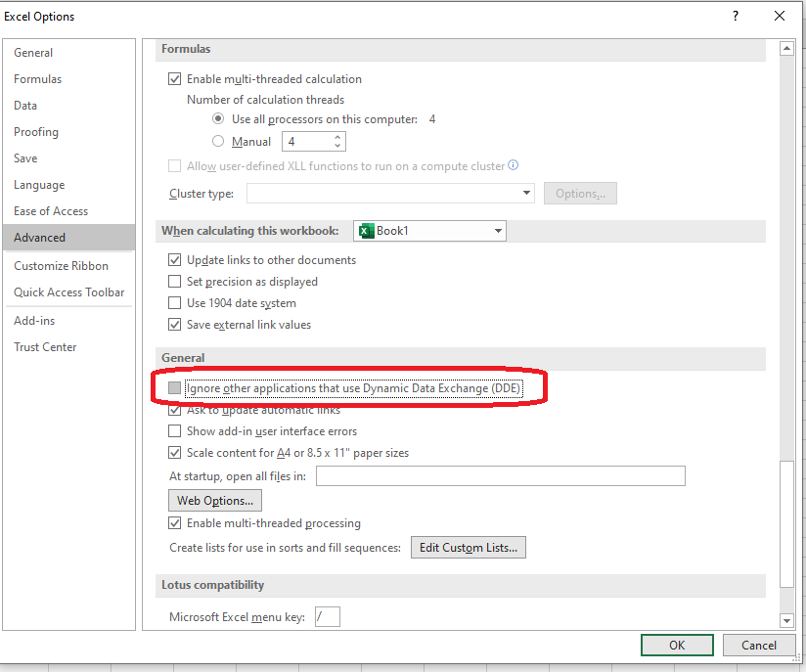Check Ignore other applications that use DDE
The height and width of the screenshot is (672, 806).
pyautogui.click(x=175, y=387)
